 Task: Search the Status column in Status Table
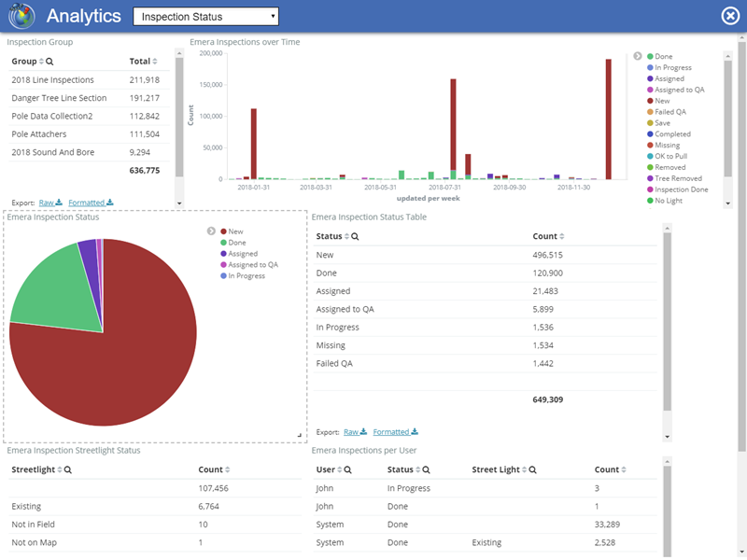pos(355,236)
